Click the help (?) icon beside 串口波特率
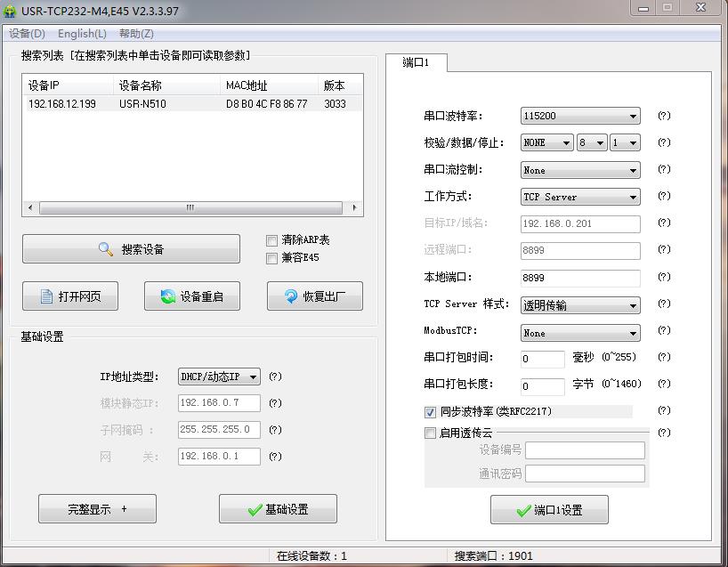 click(663, 116)
